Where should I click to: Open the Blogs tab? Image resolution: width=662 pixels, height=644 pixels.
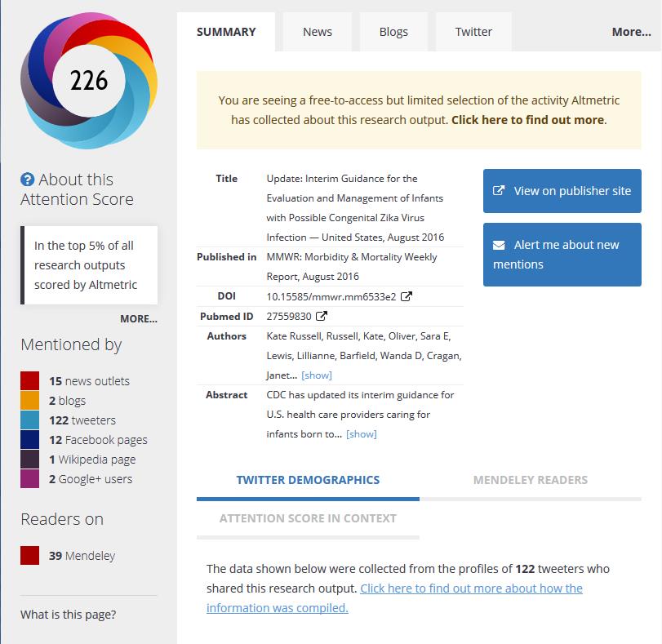pos(393,32)
